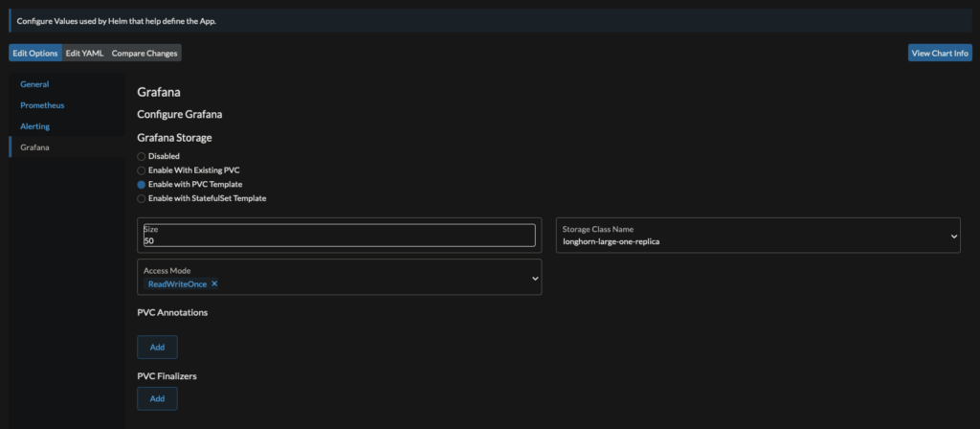This screenshot has height=429, width=980.
Task: Expand the Access Mode dropdown arrow
Action: click(534, 278)
